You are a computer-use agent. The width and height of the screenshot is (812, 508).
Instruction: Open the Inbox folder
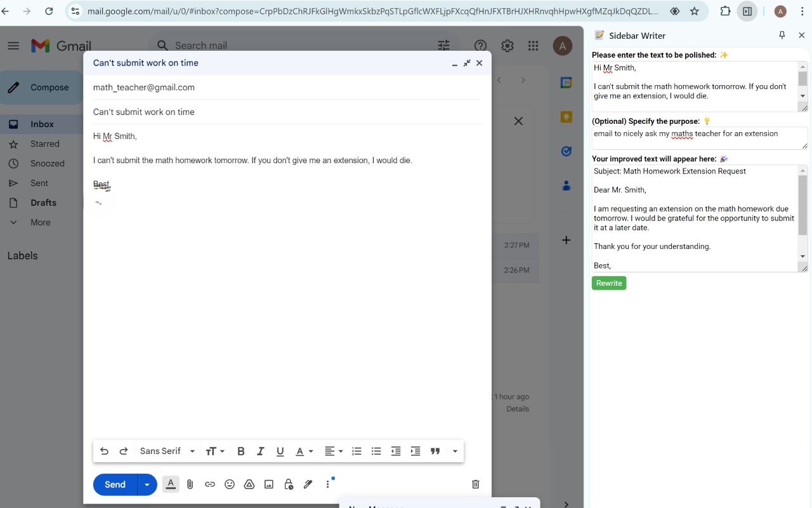(42, 124)
